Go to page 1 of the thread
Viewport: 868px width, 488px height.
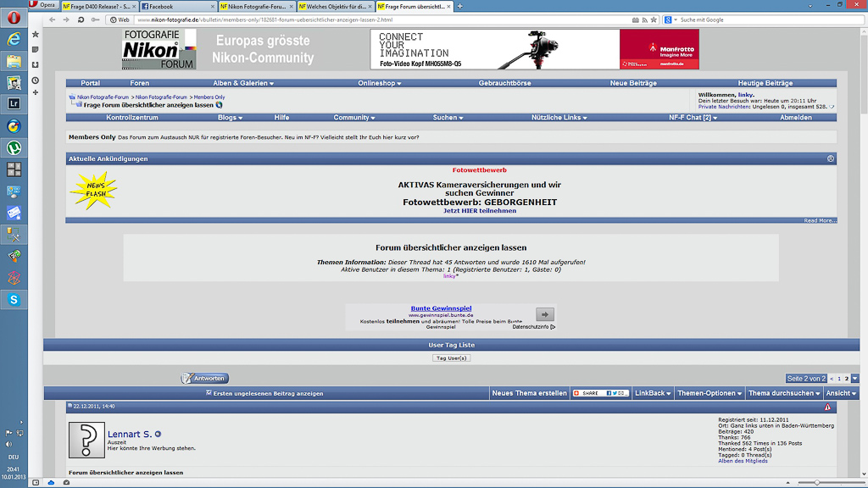[838, 379]
